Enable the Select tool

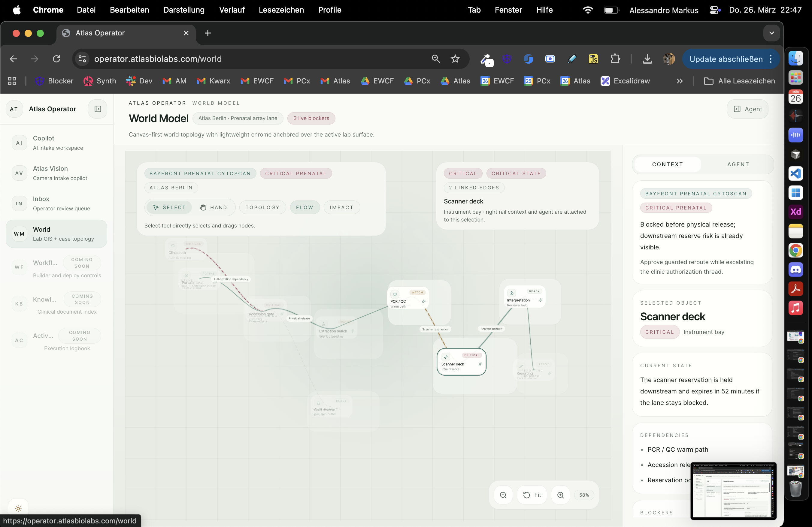(169, 207)
